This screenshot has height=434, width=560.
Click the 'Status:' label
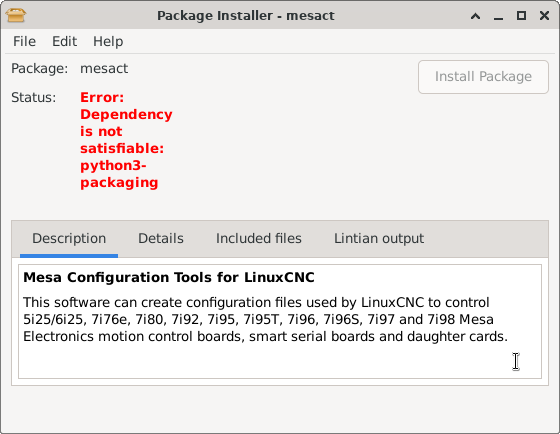tap(34, 97)
